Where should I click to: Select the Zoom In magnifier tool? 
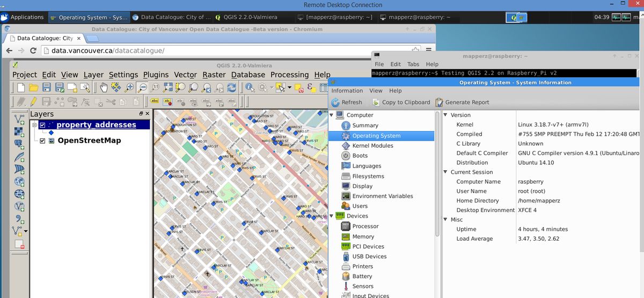click(x=129, y=87)
